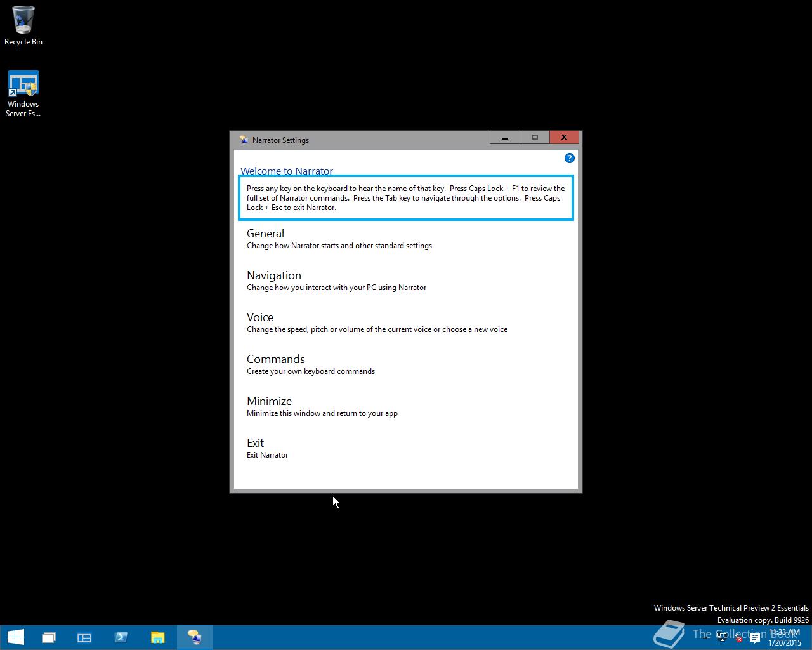Click the Minimize option in Narrator list

pyautogui.click(x=269, y=401)
